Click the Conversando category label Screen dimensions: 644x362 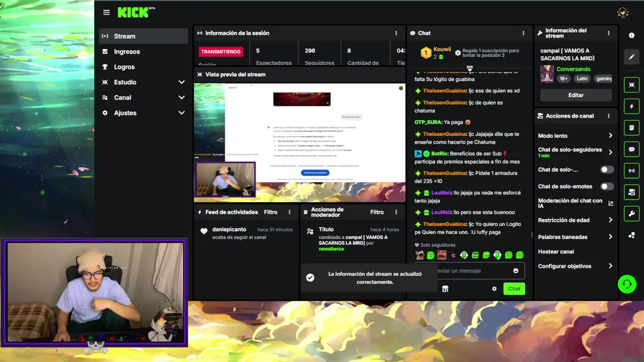click(574, 69)
